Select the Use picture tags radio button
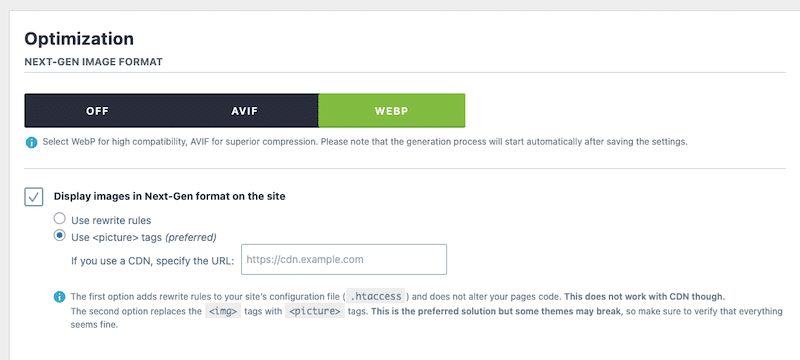This screenshot has width=800, height=360. click(x=60, y=236)
